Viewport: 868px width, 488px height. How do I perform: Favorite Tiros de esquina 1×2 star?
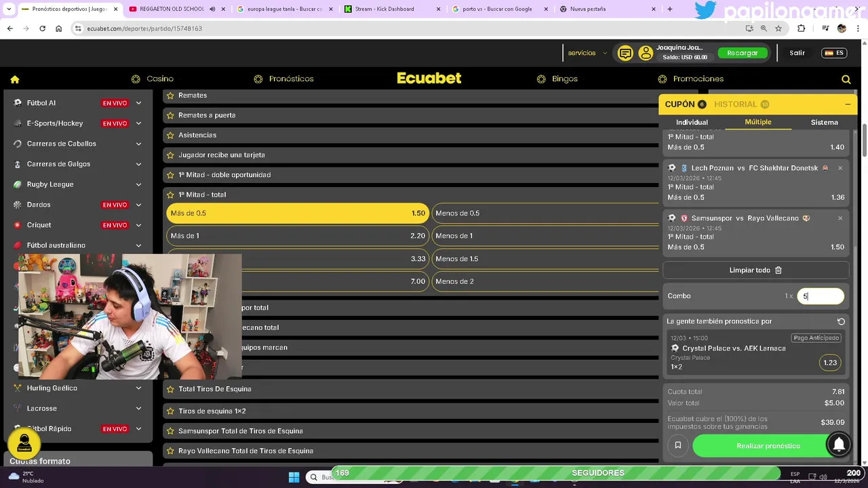tap(170, 411)
